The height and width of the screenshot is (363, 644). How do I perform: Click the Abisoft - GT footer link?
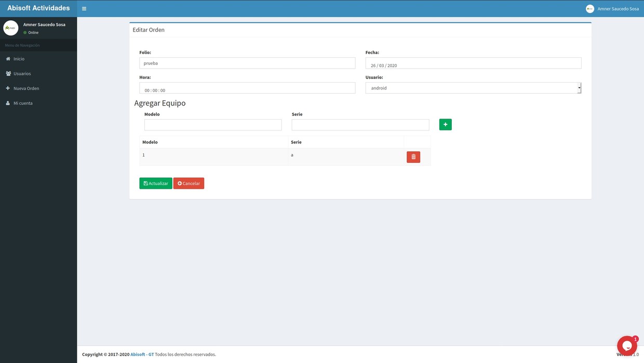pos(142,354)
